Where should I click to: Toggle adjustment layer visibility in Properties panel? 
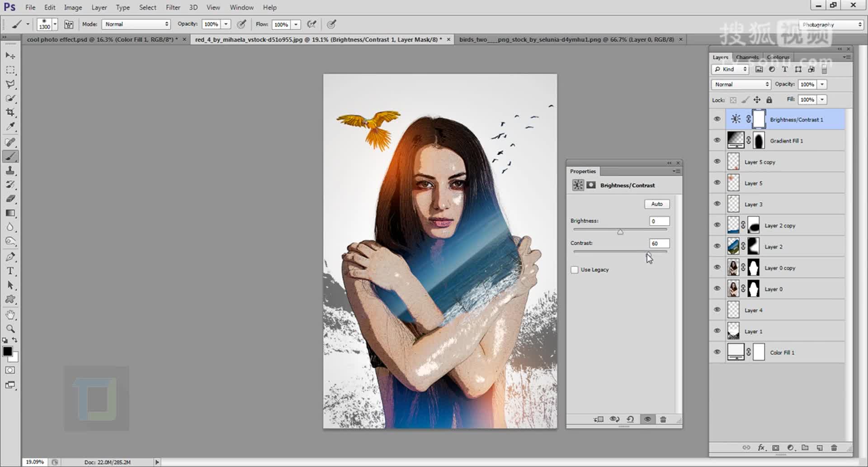pyautogui.click(x=647, y=419)
